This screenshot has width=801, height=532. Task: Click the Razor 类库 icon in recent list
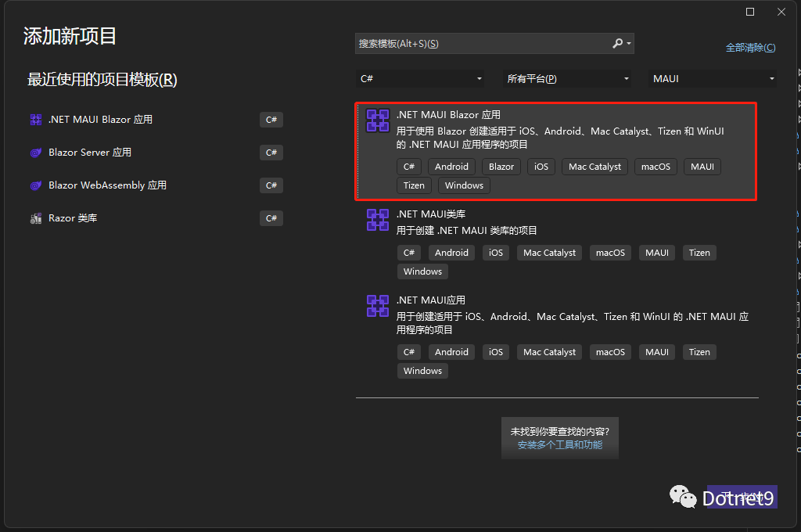[36, 218]
